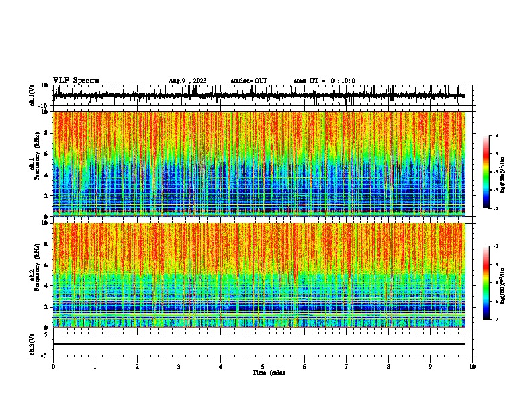Click the ch.1 color bar's log(PSD) unit label
Image resolution: width=532 pixels, height=411 pixels.
pyautogui.click(x=503, y=175)
